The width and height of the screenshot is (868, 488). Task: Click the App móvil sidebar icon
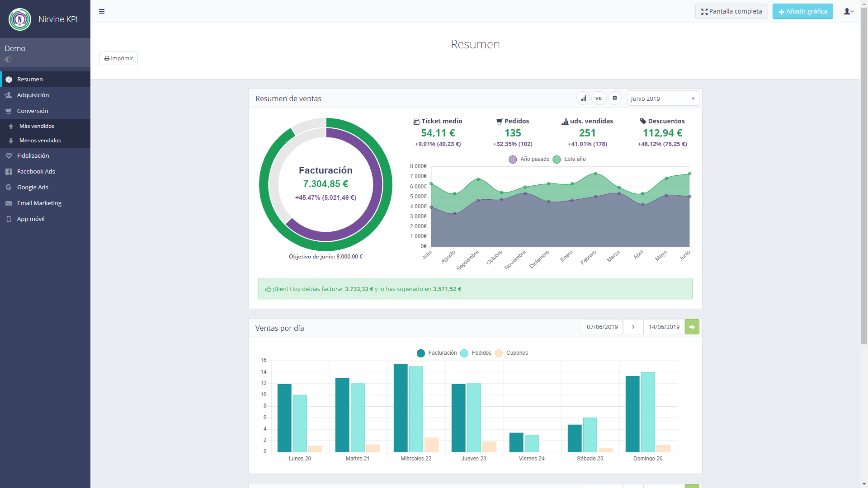point(8,219)
